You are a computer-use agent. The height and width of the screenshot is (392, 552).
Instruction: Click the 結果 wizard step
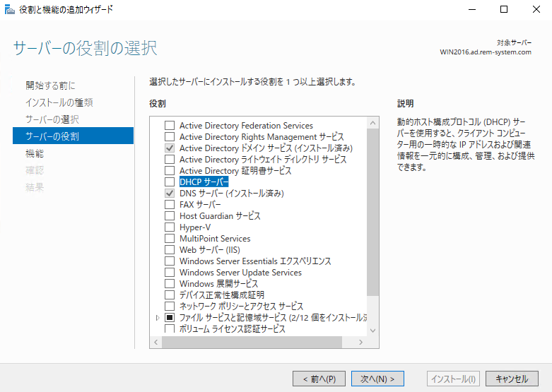35,187
